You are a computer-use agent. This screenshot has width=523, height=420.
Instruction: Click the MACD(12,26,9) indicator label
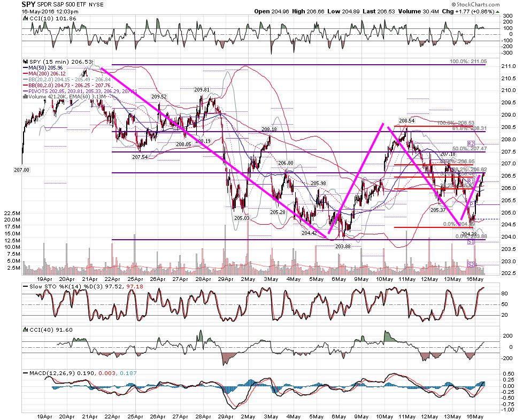83,373
